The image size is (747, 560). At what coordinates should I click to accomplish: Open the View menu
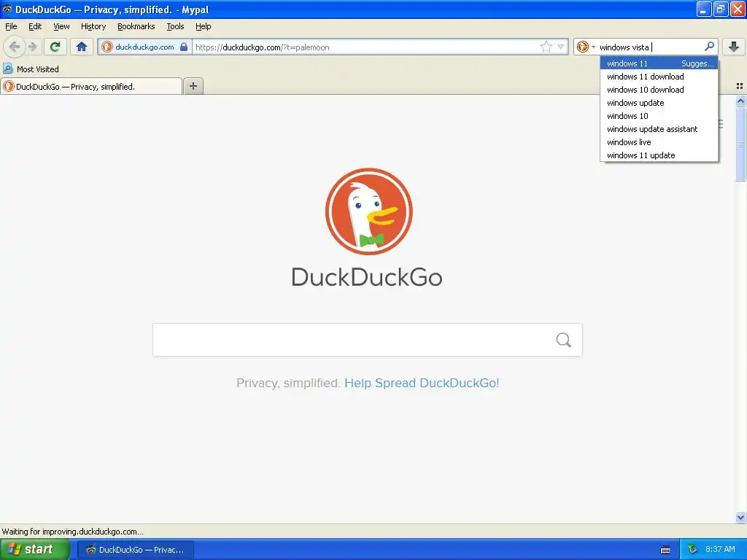pyautogui.click(x=61, y=26)
